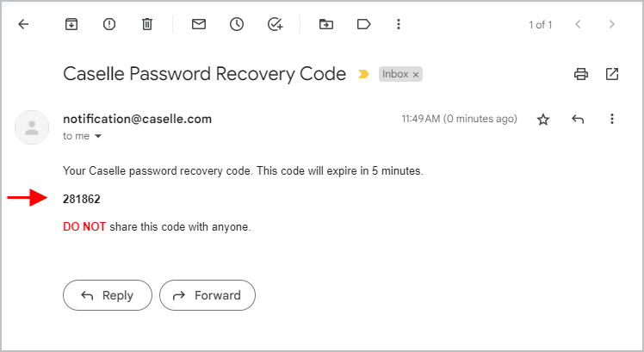This screenshot has width=644, height=352.
Task: Click the Forward button
Action: click(207, 295)
